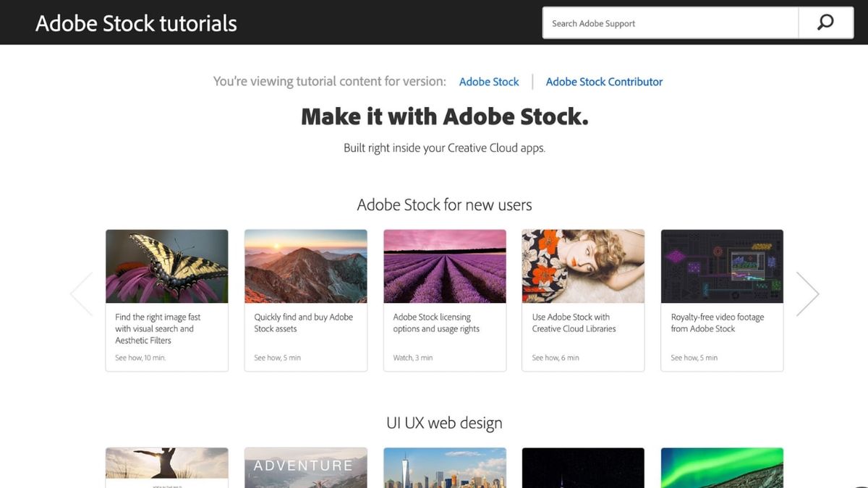Viewport: 868px width, 488px height.
Task: Click the right carousel arrow
Action: [x=808, y=294]
